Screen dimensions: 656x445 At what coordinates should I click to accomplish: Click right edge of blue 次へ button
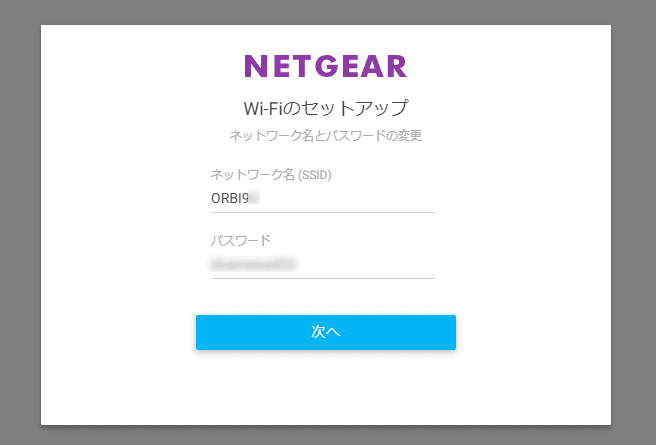tap(451, 332)
